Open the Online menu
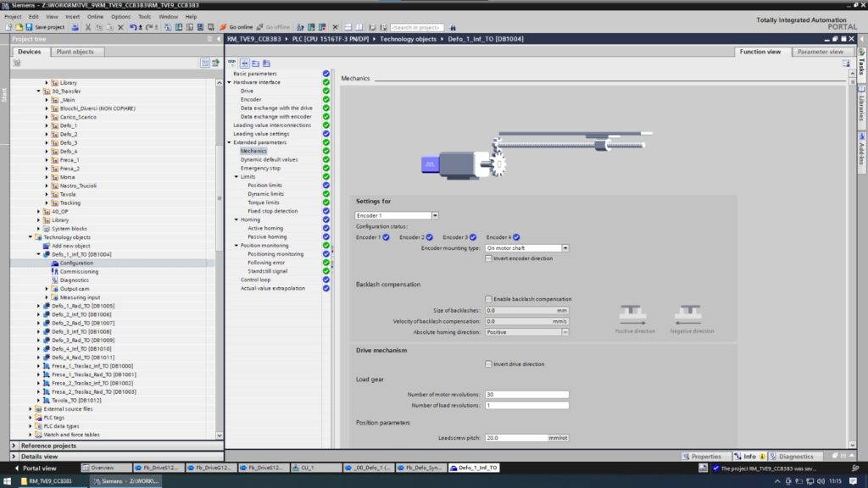Image resolution: width=868 pixels, height=488 pixels. 95,17
